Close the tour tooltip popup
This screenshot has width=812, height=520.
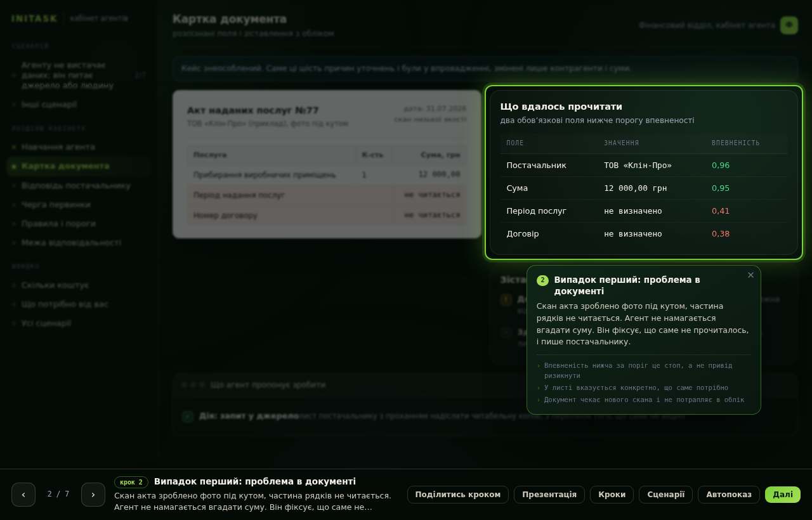click(x=750, y=275)
